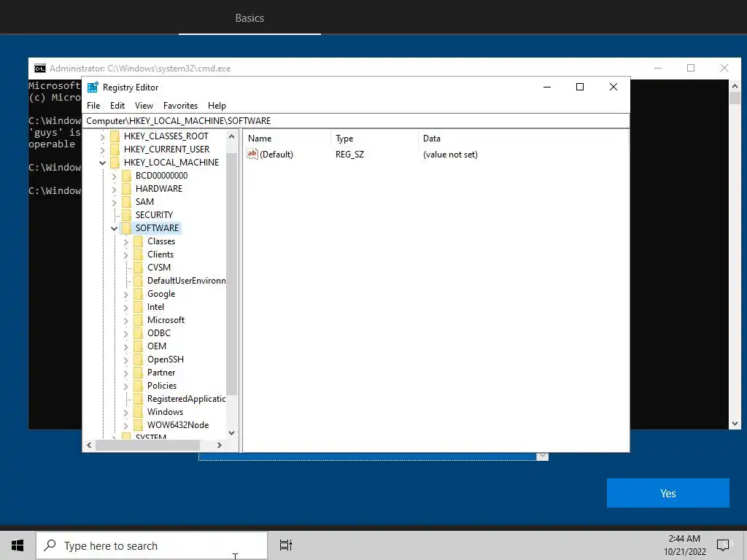This screenshot has height=560, width=747.
Task: Select the HKEY_LOCAL_MACHINE folder icon
Action: (x=115, y=163)
